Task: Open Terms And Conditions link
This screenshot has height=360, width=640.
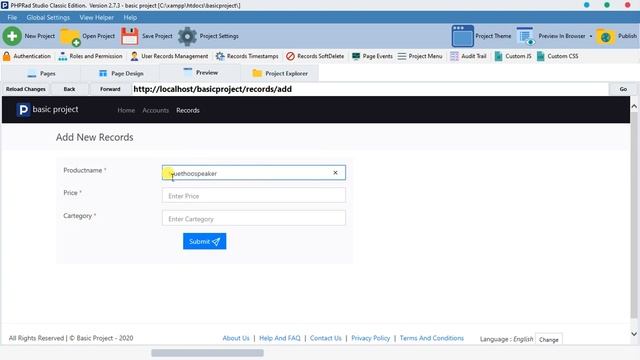Action: 431,338
